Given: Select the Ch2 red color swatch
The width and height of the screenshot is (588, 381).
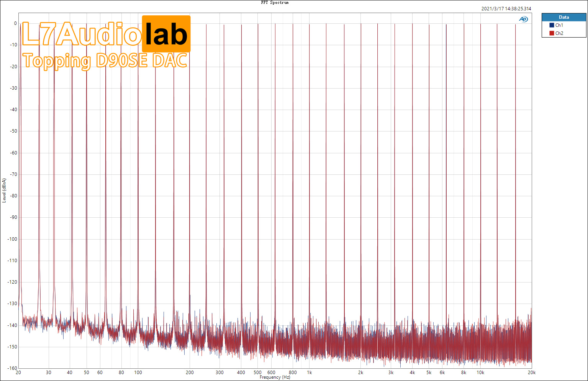Looking at the screenshot, I should (552, 33).
